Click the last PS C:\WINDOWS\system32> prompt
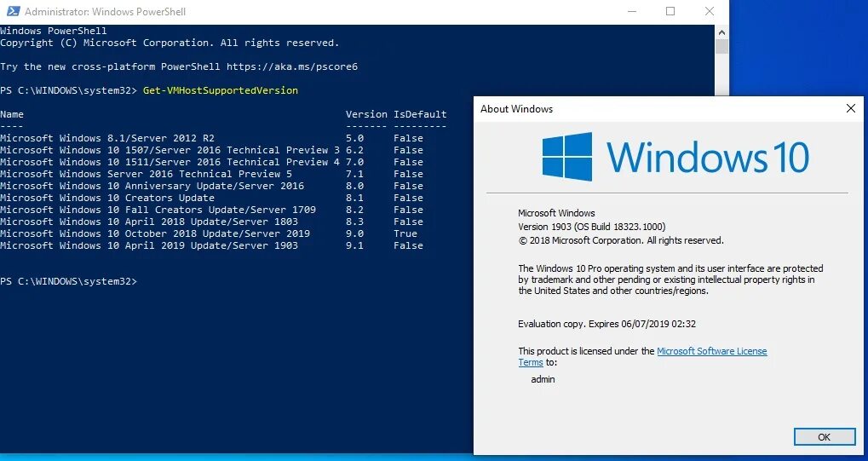 [x=68, y=281]
